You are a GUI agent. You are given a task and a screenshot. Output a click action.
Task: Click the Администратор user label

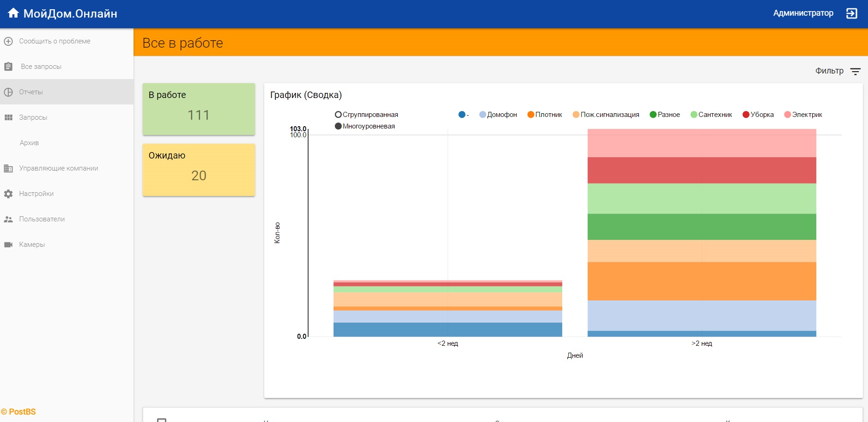tap(803, 13)
